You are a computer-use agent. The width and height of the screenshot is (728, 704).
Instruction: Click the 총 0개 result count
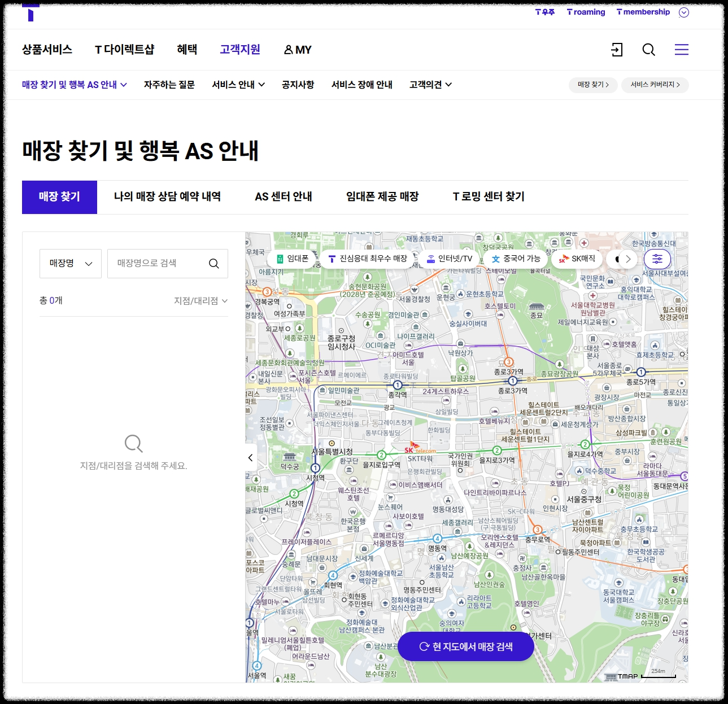[x=51, y=301]
